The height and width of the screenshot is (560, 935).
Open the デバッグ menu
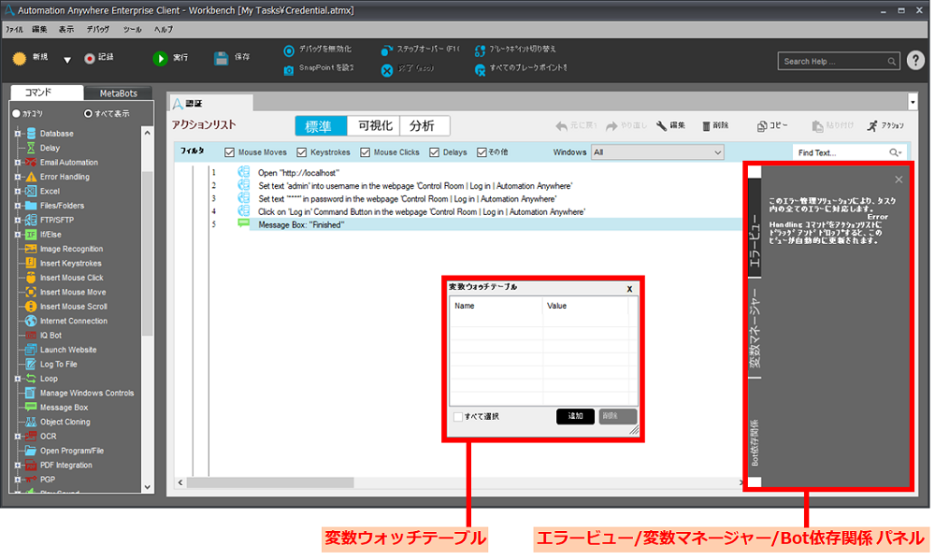point(98,29)
